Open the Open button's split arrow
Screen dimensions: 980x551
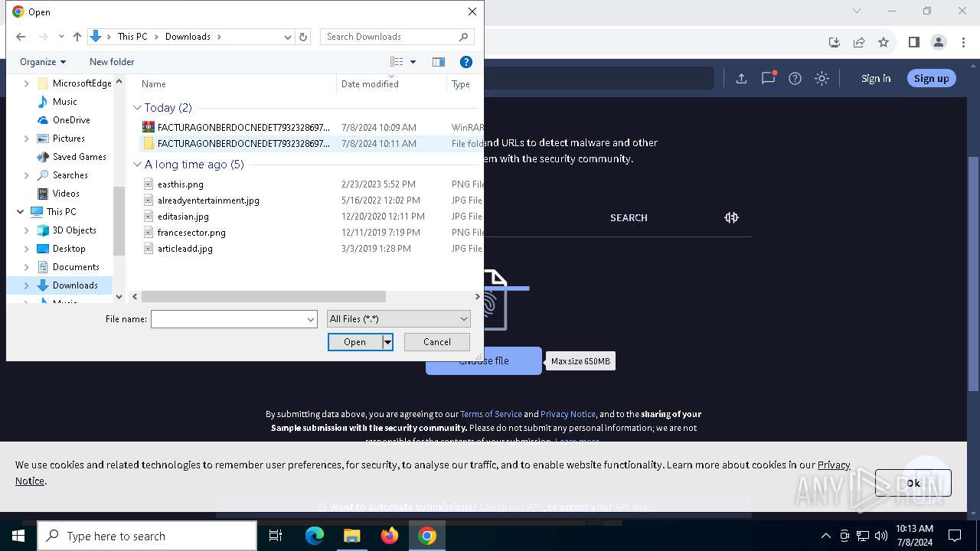(x=387, y=342)
